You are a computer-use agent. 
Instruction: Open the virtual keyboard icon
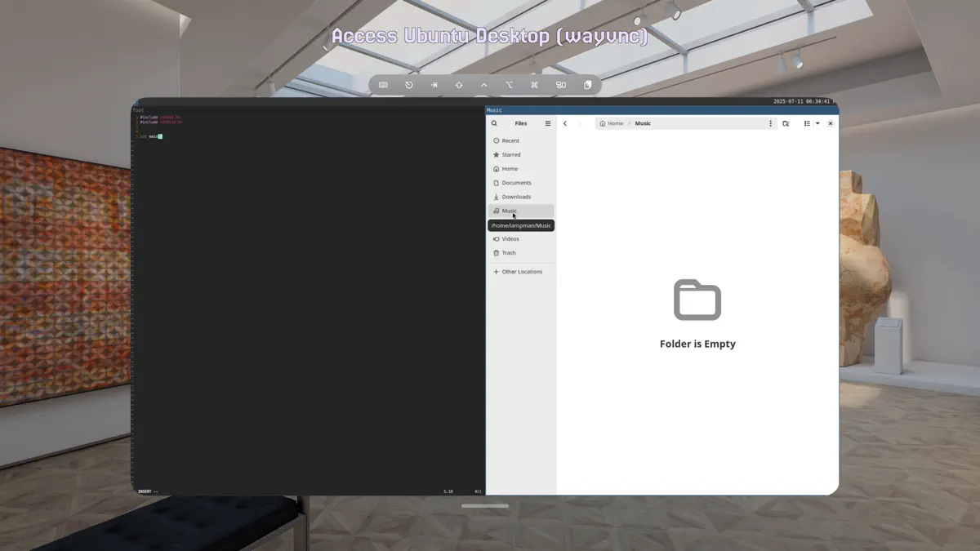click(x=385, y=84)
